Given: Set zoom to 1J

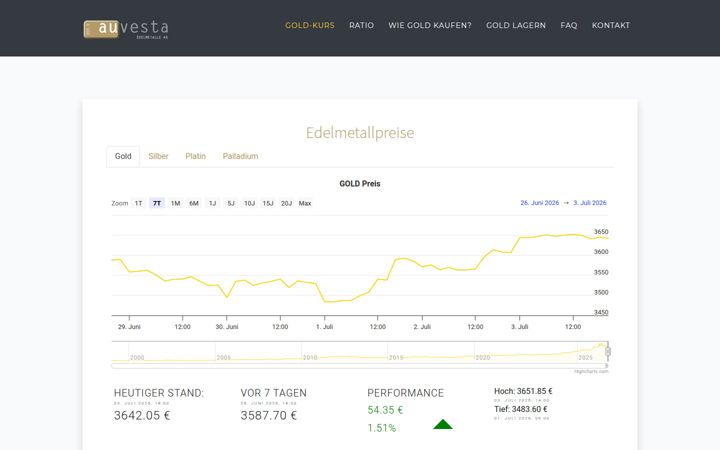Looking at the screenshot, I should 212,203.
